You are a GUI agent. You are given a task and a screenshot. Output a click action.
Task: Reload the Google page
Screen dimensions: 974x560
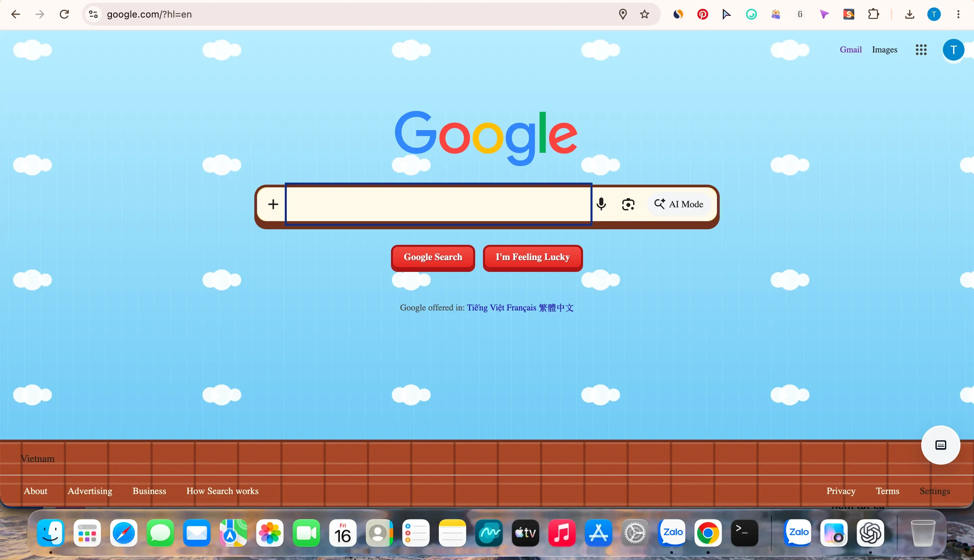click(64, 14)
